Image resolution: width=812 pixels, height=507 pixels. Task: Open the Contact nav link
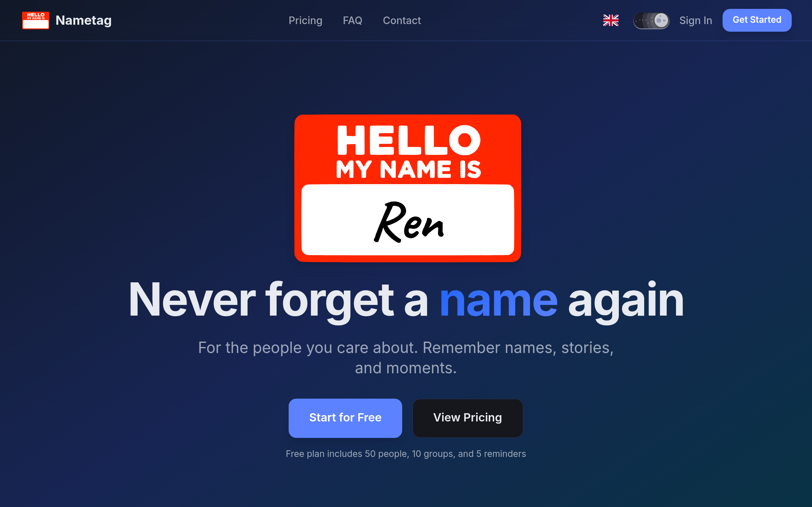coord(402,21)
